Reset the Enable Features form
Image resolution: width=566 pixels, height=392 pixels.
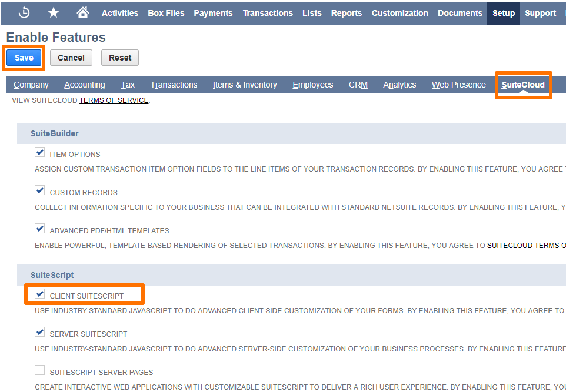pos(119,58)
